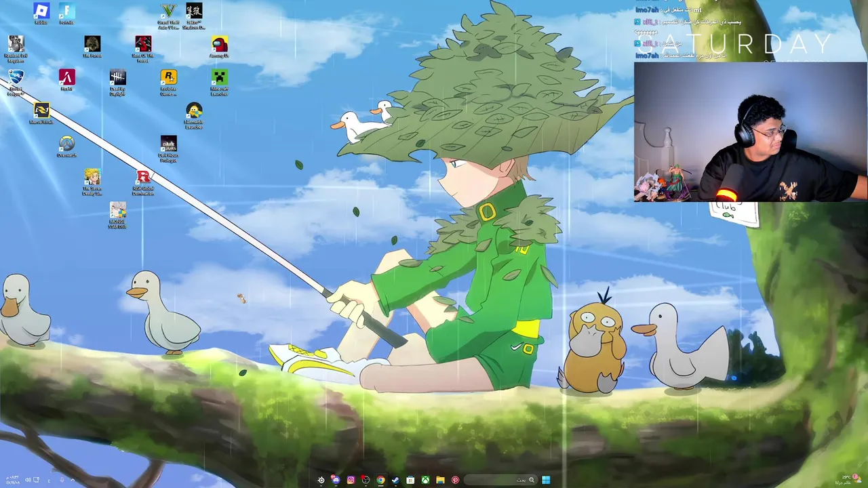
Task: Open volume control in system tray
Action: pyautogui.click(x=28, y=480)
